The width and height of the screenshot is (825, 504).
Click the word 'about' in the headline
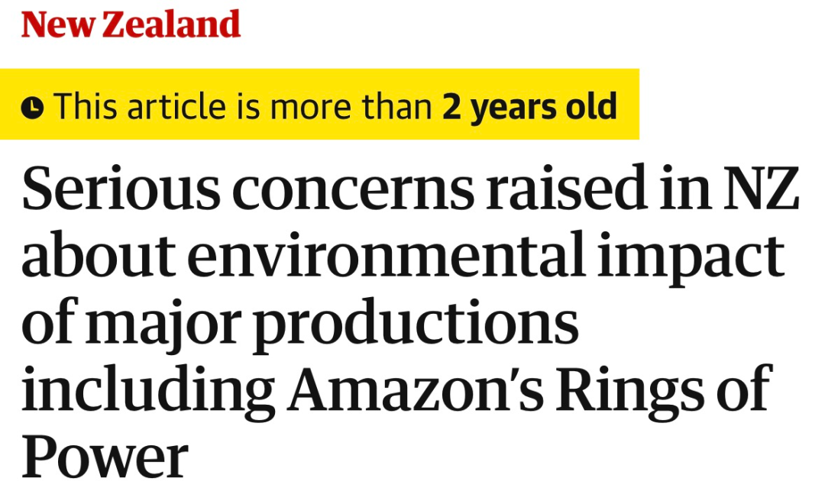pos(99,254)
